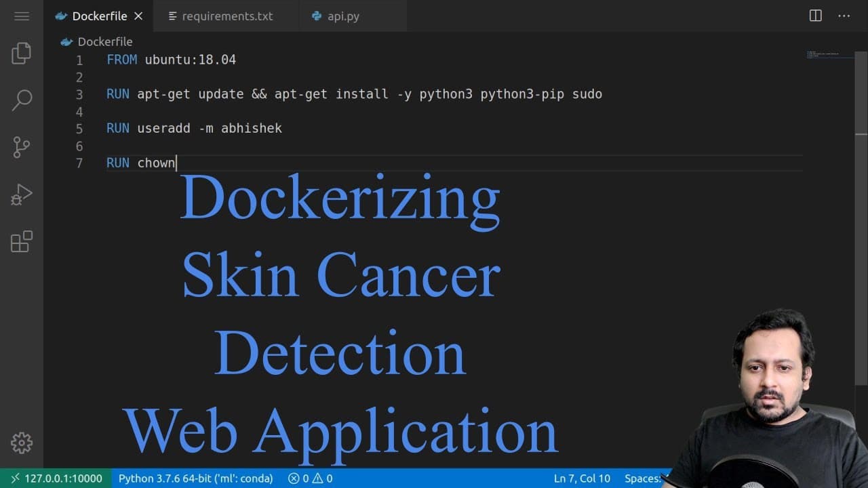Switch to the requirements.txt tab
868x488 pixels.
pos(226,16)
